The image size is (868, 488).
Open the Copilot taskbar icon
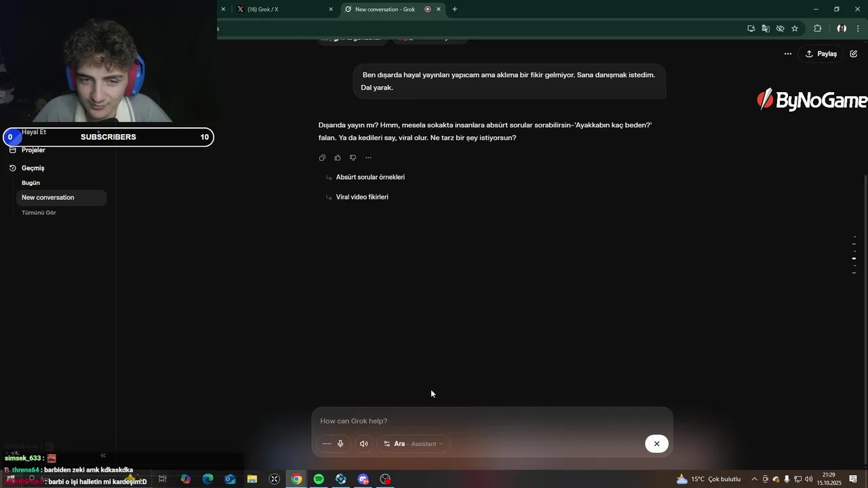[x=185, y=479]
